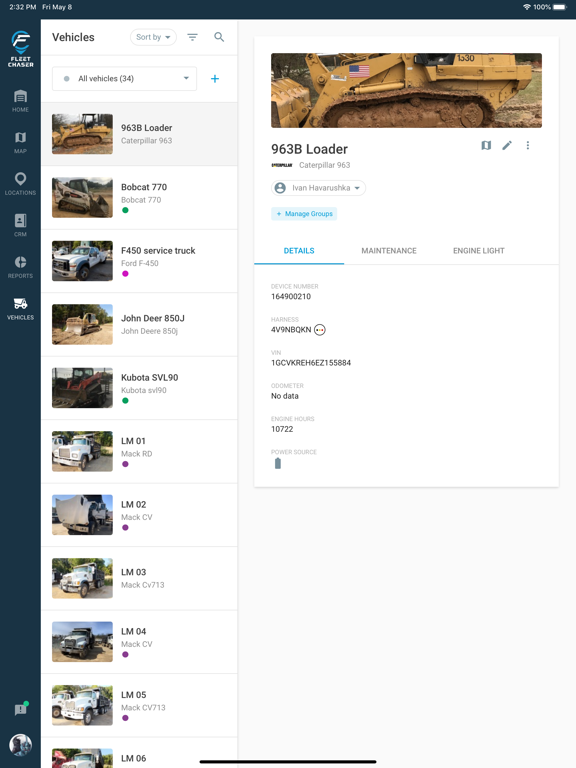Click the 963B Loader title in details
The width and height of the screenshot is (576, 768).
[x=310, y=149]
